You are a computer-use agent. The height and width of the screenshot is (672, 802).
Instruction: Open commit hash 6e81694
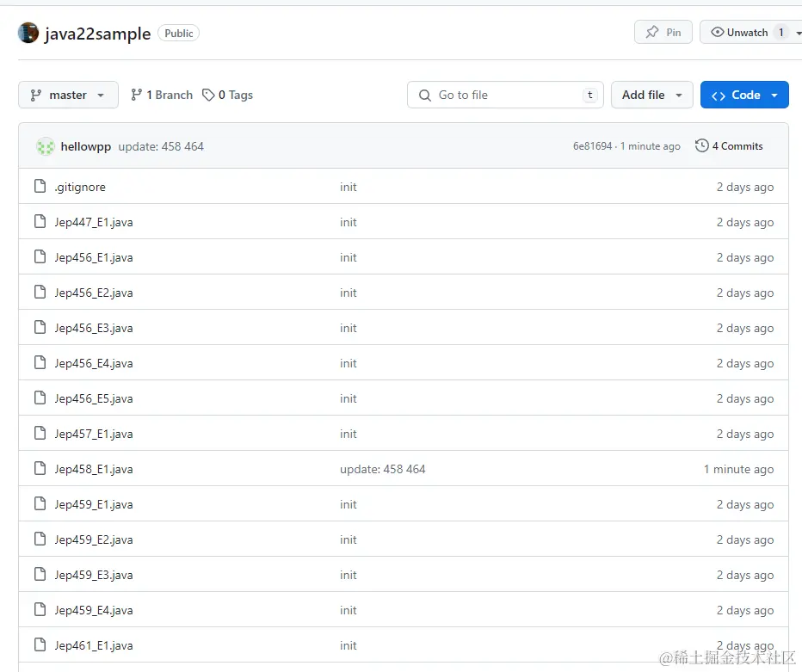[x=592, y=146]
